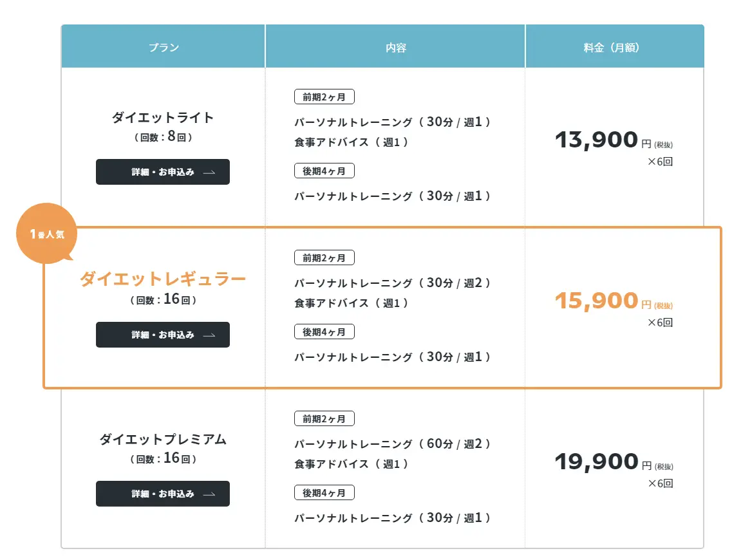Click the プラン column header

pos(164,46)
